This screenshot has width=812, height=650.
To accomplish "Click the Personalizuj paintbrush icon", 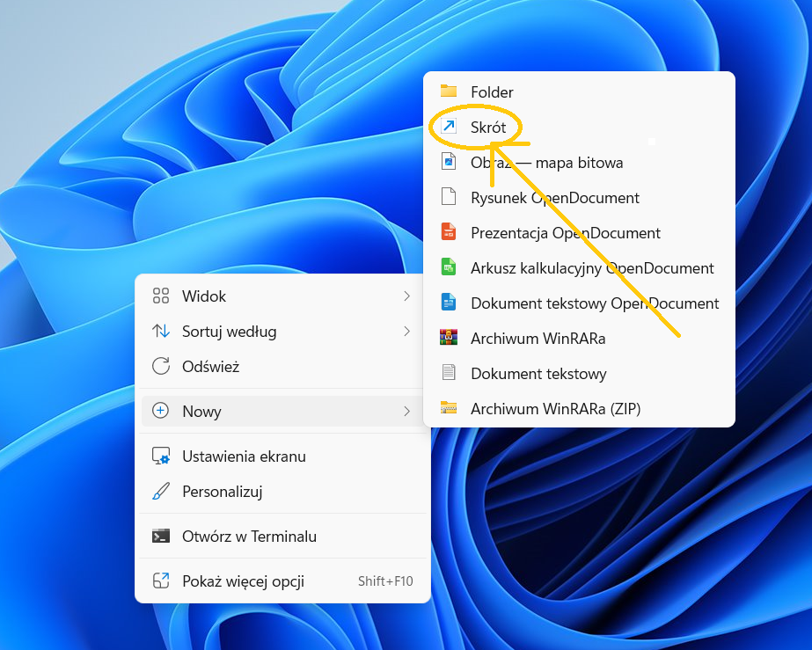I will [x=161, y=491].
